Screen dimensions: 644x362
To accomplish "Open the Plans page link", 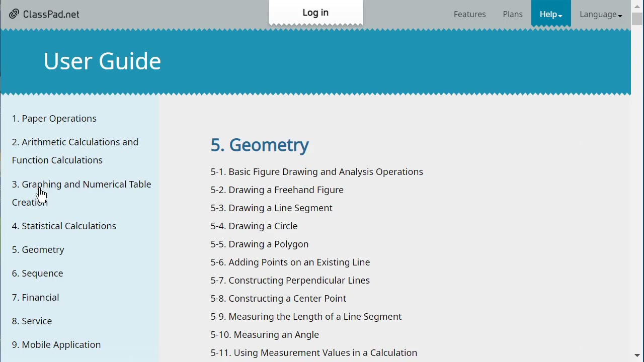I will 513,14.
